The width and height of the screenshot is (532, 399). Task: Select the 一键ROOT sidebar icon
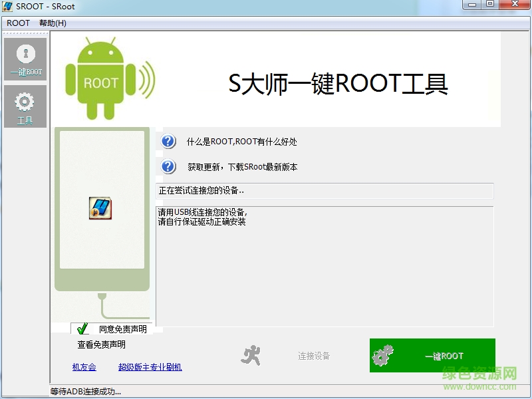point(25,59)
